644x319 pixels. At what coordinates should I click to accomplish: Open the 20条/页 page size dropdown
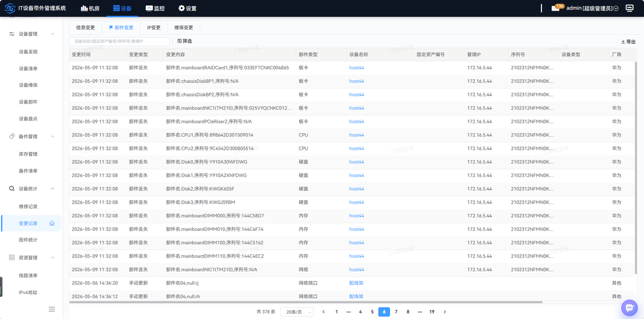(297, 312)
